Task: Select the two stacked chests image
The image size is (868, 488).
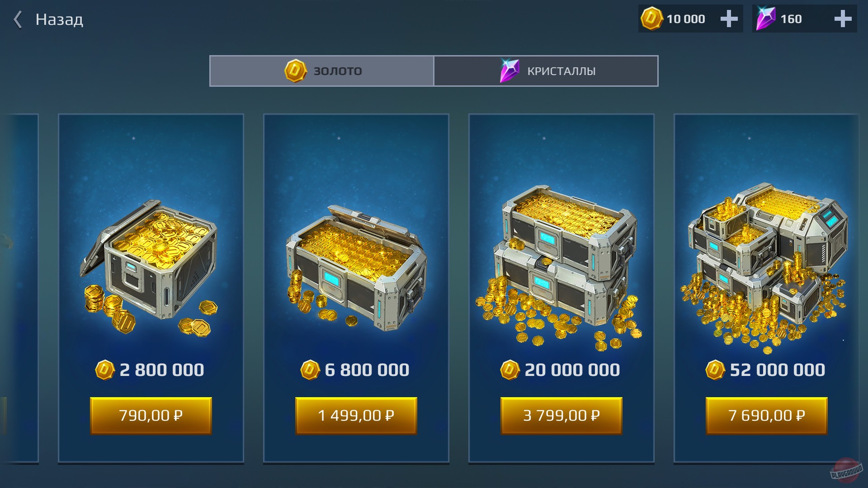Action: 559,267
